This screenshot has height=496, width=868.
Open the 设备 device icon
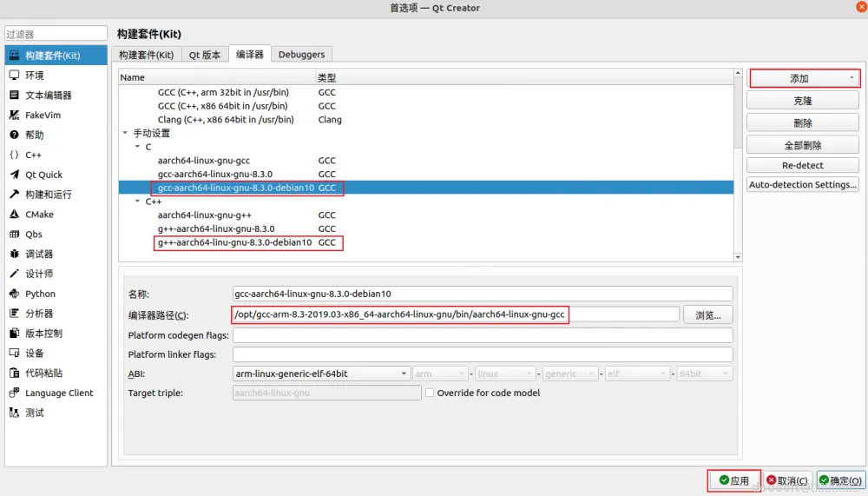[15, 353]
